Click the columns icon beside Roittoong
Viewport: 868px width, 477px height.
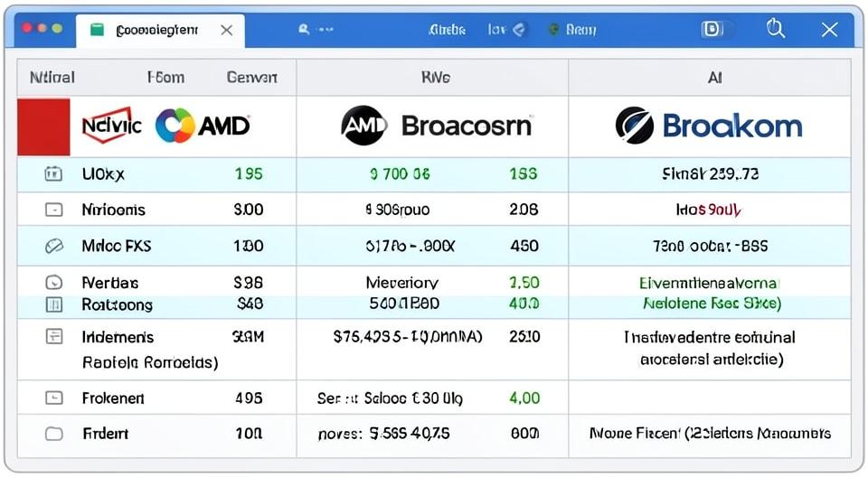[x=53, y=304]
